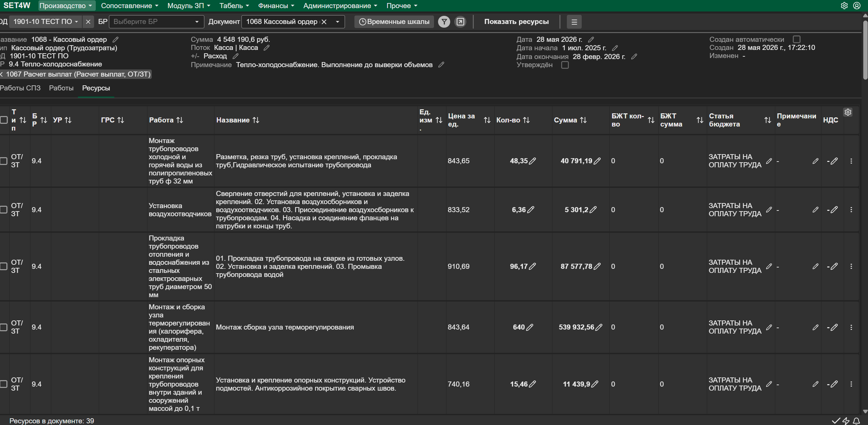
Task: Edit sum 539 932,56 pencil
Action: 599,327
